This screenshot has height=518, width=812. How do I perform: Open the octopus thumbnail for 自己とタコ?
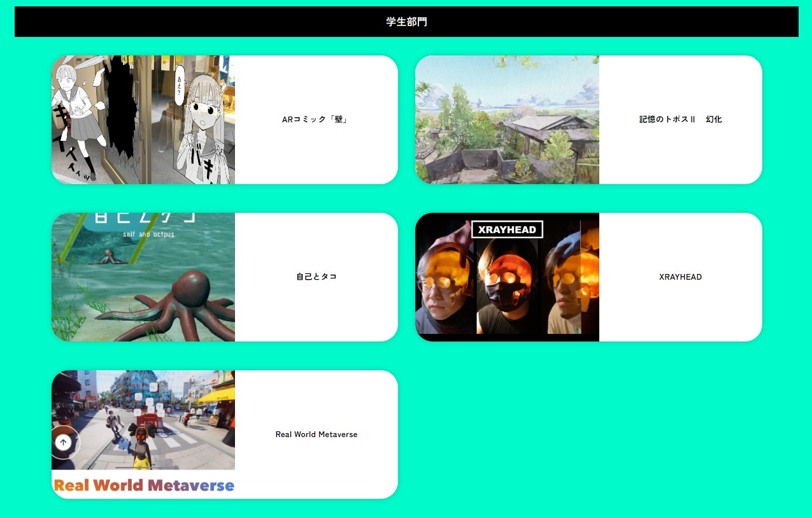143,277
